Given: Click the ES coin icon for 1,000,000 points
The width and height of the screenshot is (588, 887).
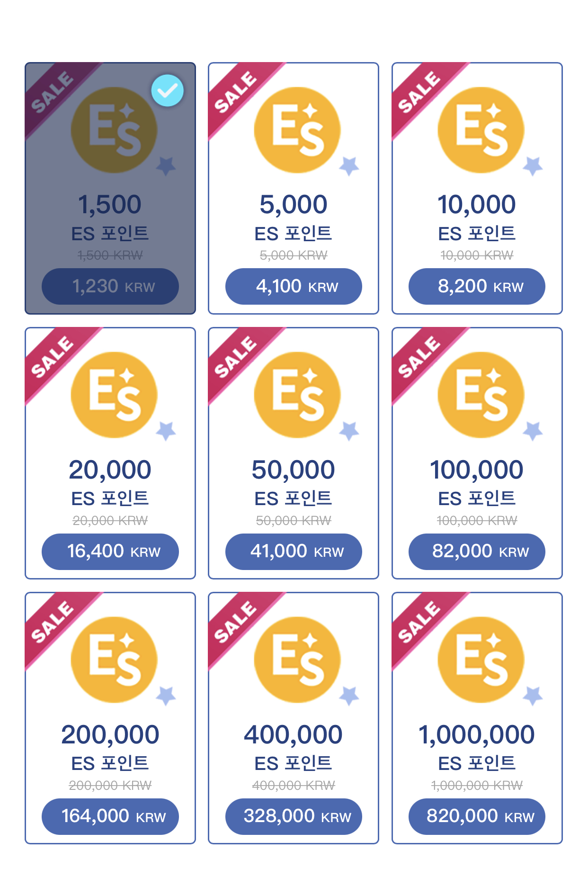Looking at the screenshot, I should coord(481,660).
